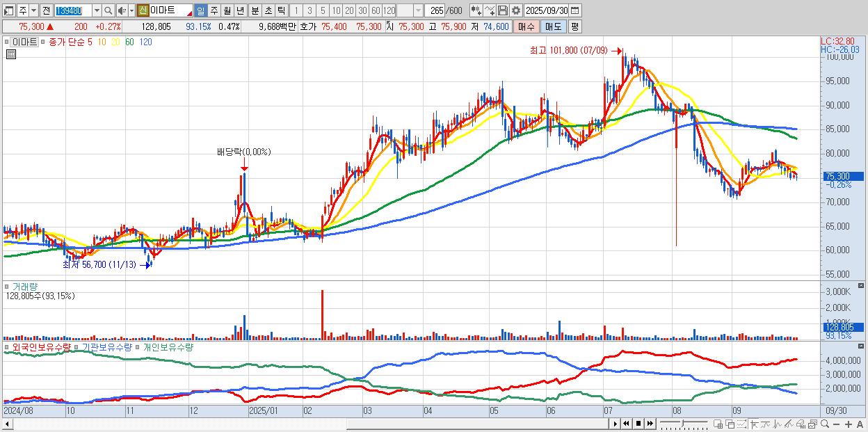Image resolution: width=868 pixels, height=432 pixels.
Task: Click the stock code field 139480
Action: (x=73, y=10)
